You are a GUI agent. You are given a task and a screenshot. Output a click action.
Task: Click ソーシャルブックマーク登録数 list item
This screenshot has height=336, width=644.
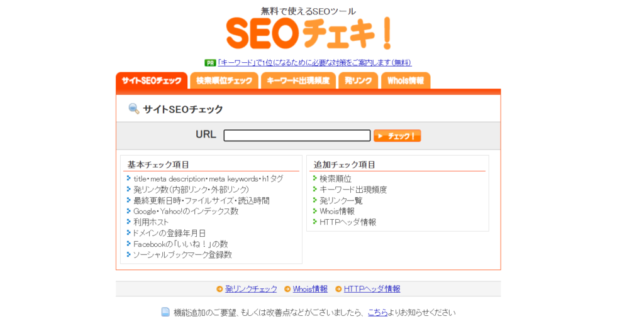(x=182, y=255)
